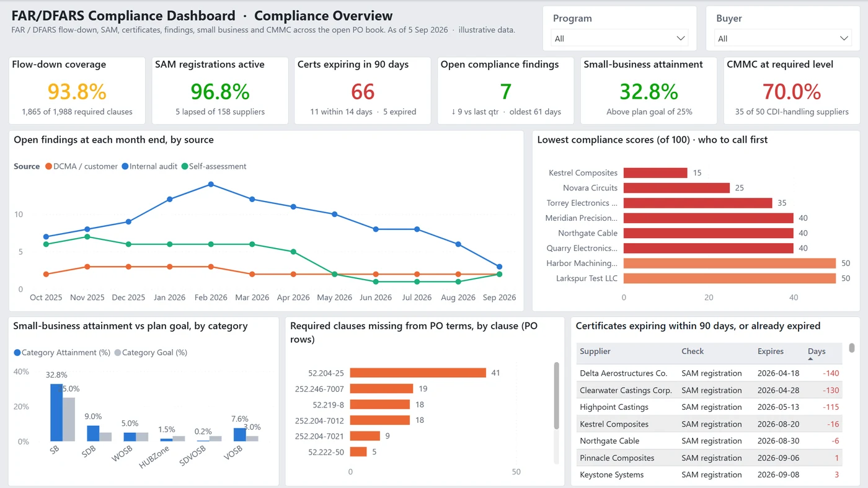868x488 pixels.
Task: Click Kestrel Composites row in certificates table
Action: pyautogui.click(x=709, y=424)
